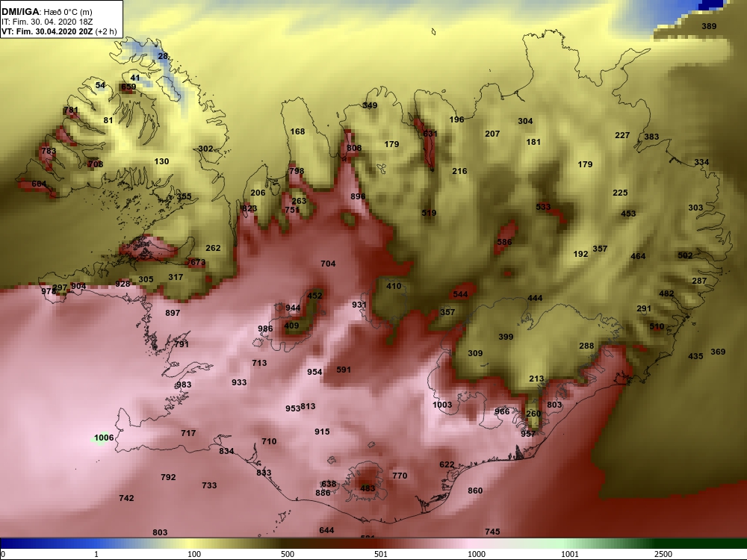Click the map value '464'
Viewport: 747px width, 560px height.
[638, 256]
